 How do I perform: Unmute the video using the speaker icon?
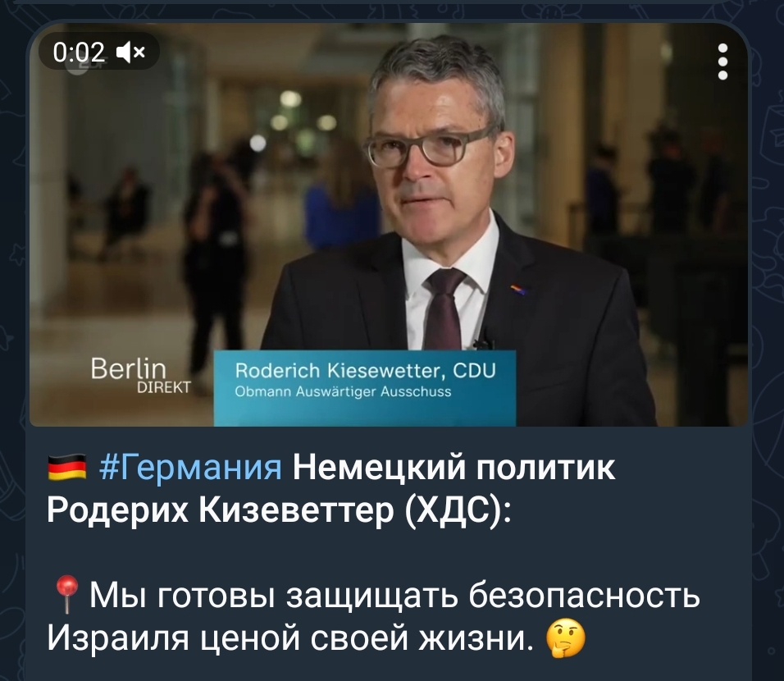[x=130, y=52]
